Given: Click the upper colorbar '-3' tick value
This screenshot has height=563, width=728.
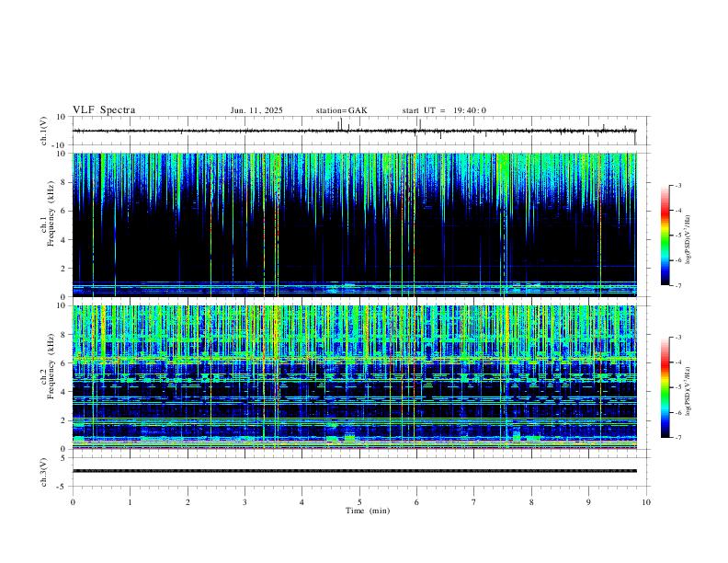Looking at the screenshot, I should point(677,185).
